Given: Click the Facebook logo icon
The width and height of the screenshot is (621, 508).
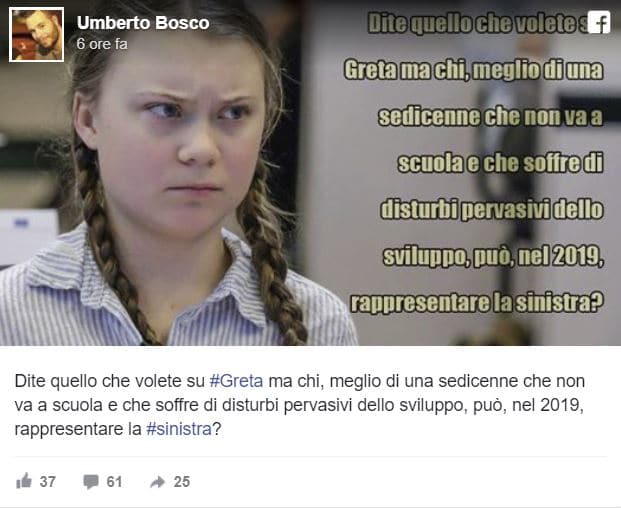Looking at the screenshot, I should point(599,22).
